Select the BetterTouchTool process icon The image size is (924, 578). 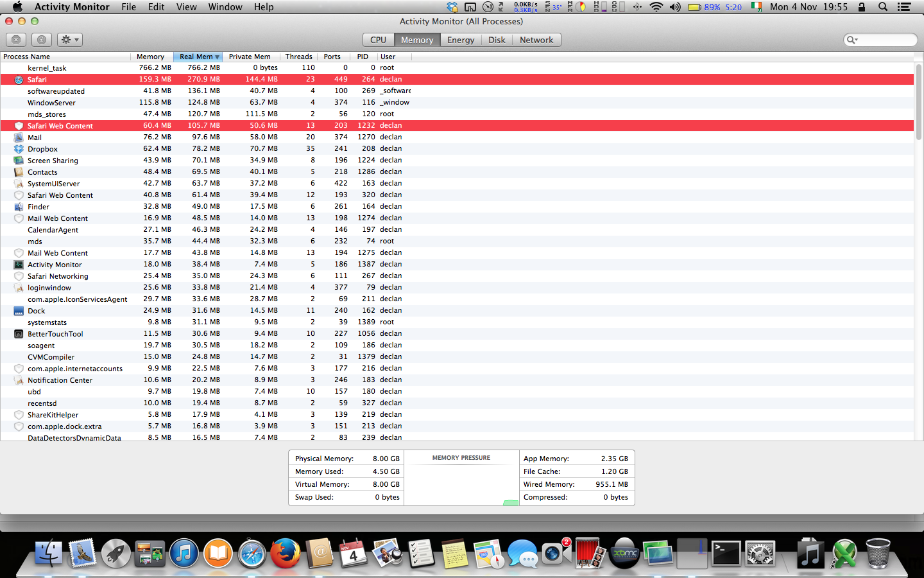(x=19, y=334)
